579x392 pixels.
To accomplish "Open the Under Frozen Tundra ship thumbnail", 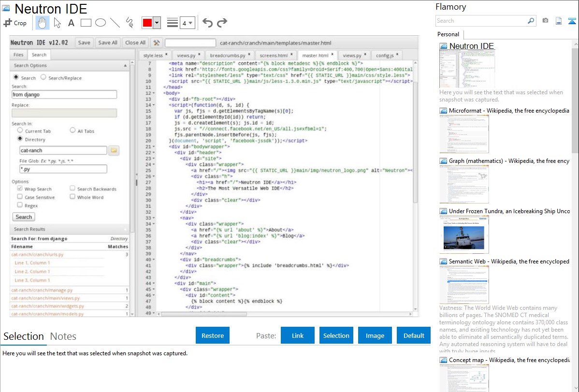I will point(464,234).
